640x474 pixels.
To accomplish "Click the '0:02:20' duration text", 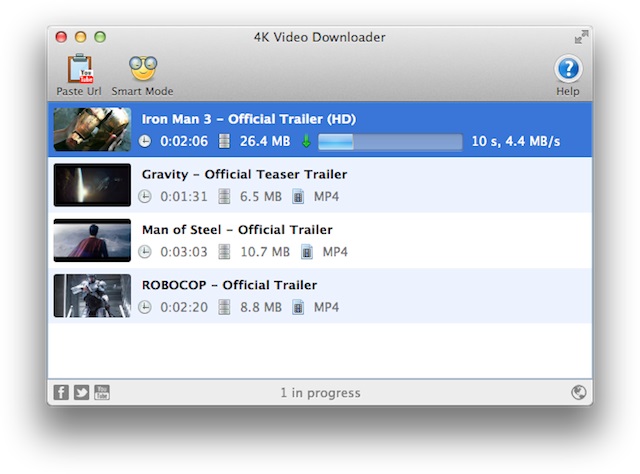I will 184,307.
